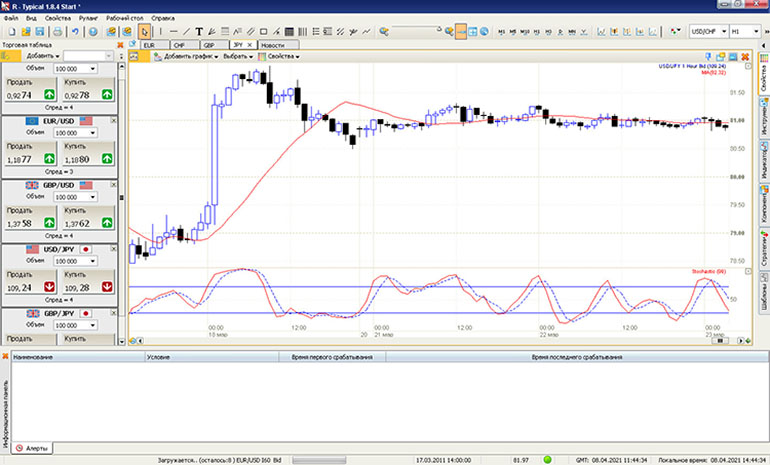
Task: Select the horizontal line drawing tool
Action: pos(173,32)
